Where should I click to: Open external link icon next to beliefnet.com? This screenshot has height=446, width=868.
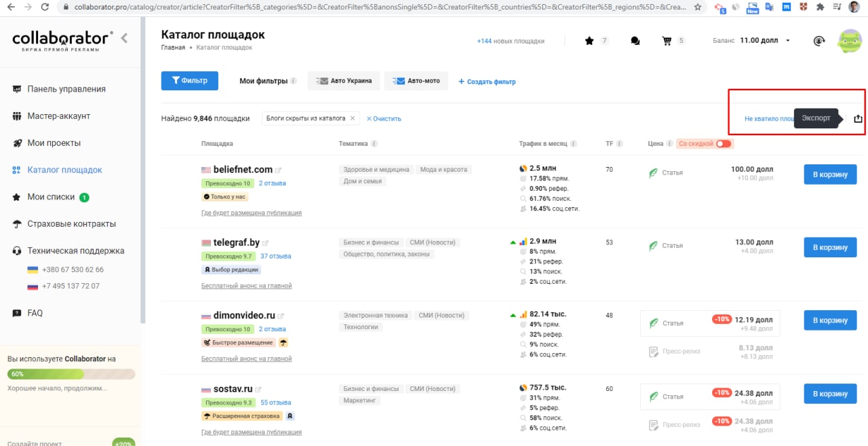[x=278, y=170]
